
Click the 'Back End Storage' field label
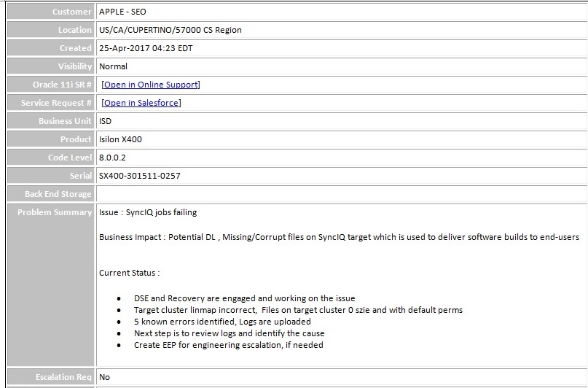[x=58, y=194]
